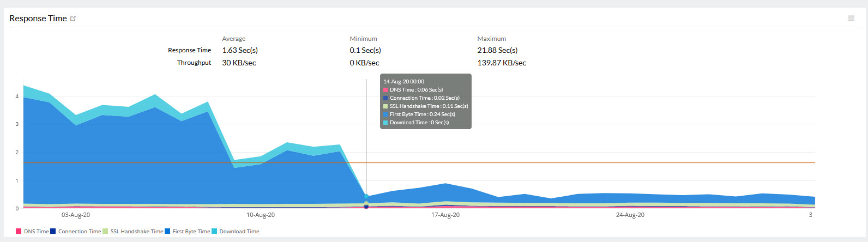Viewport: 868px width, 242px height.
Task: Toggle SSL Handshake Time legend label
Action: 136,232
